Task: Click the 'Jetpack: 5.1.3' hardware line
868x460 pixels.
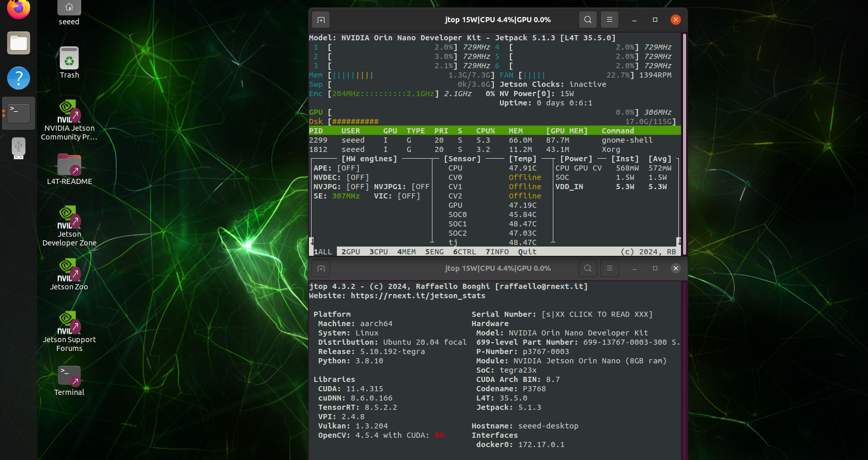Action: [x=509, y=407]
